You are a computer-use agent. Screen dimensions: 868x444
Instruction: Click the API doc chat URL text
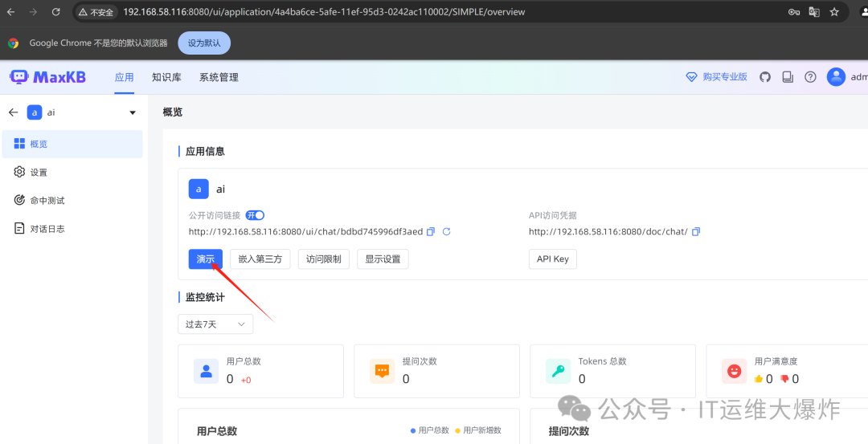pyautogui.click(x=608, y=232)
